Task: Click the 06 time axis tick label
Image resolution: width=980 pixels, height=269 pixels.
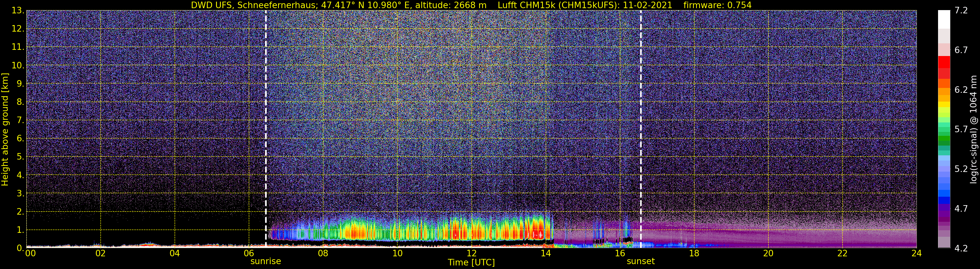Action: [249, 253]
